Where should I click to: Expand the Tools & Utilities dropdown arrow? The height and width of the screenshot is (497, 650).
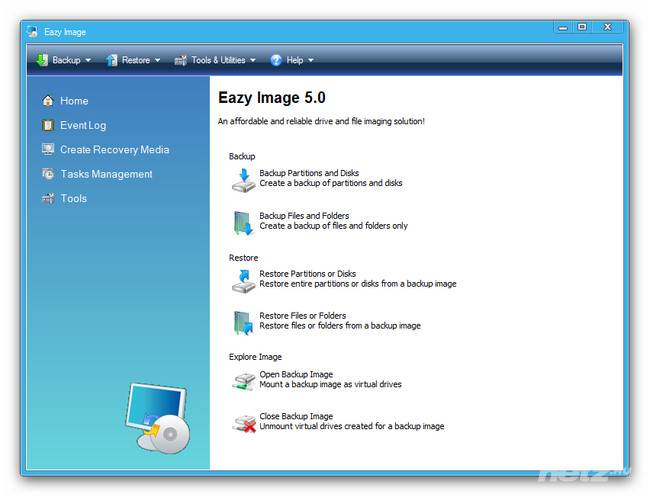click(253, 60)
